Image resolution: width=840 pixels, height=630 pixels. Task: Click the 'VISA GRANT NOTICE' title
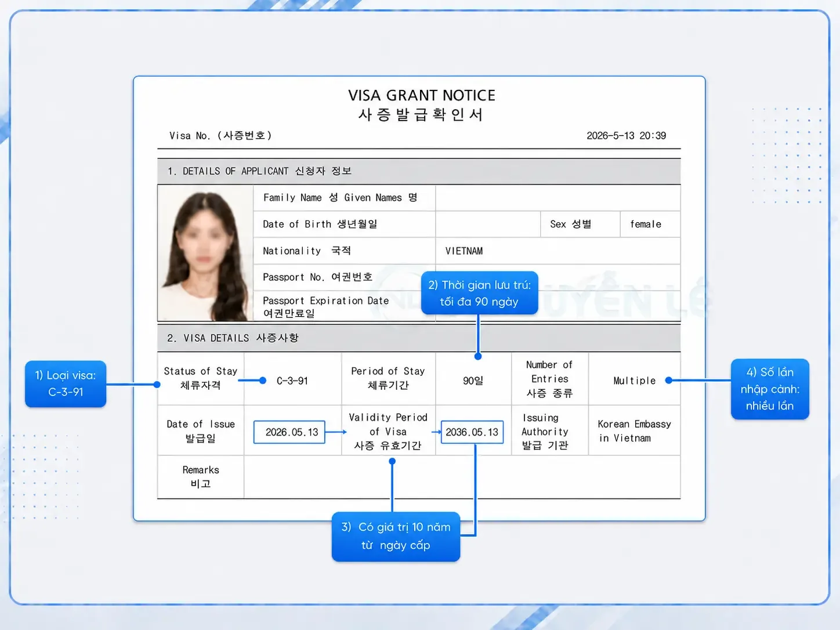point(422,95)
